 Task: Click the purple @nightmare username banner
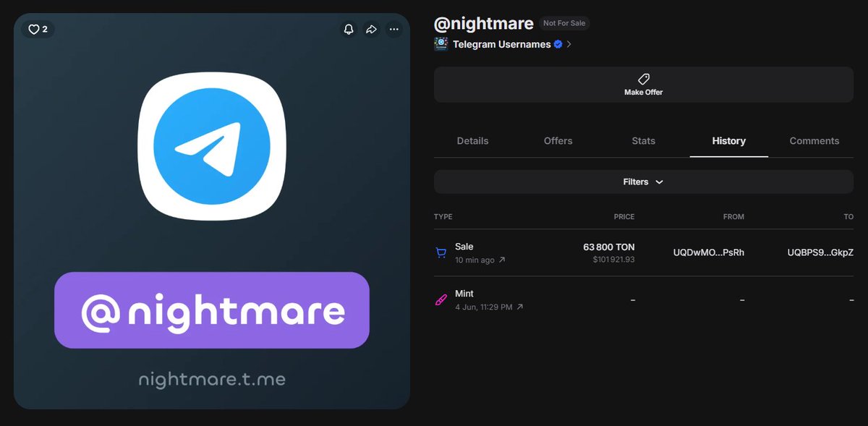(212, 310)
